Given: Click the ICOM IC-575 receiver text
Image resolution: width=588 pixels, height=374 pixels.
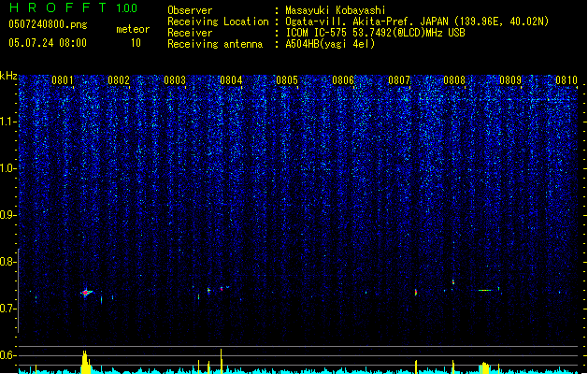Looking at the screenshot, I should tap(375, 33).
